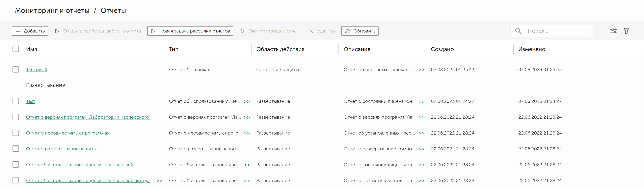The width and height of the screenshot is (644, 189).
Task: Click the Развертывание group heading
Action: (45, 85)
